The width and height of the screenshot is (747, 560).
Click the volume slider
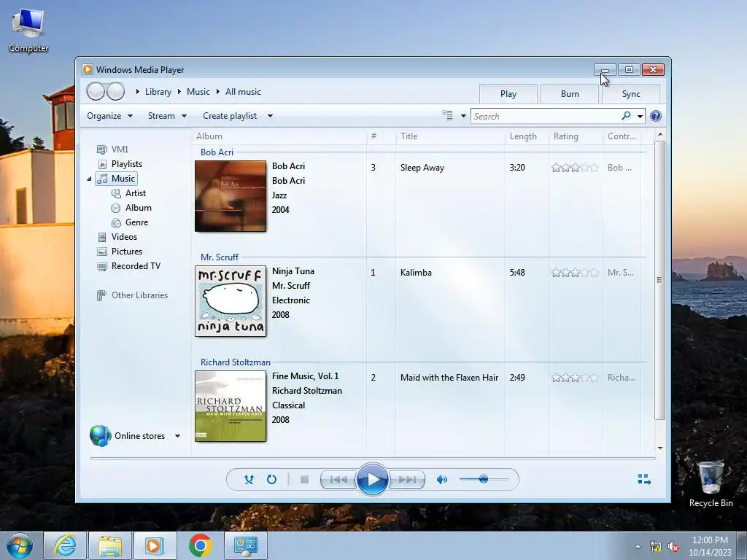tap(484, 479)
